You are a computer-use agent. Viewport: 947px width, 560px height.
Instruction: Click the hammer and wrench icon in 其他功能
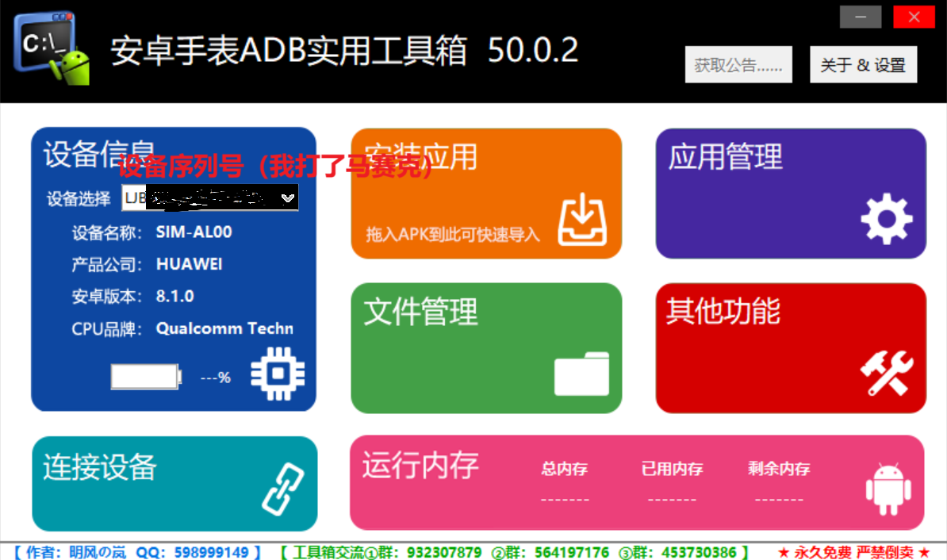click(887, 374)
